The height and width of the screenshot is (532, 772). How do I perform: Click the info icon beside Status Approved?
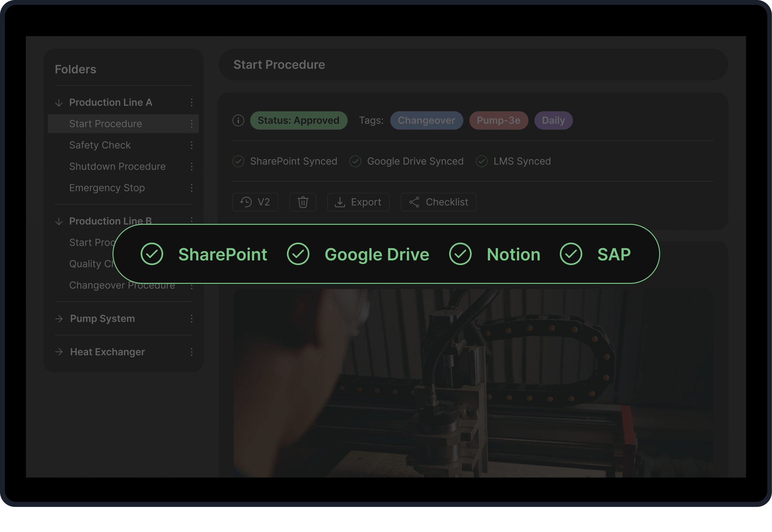(x=238, y=120)
